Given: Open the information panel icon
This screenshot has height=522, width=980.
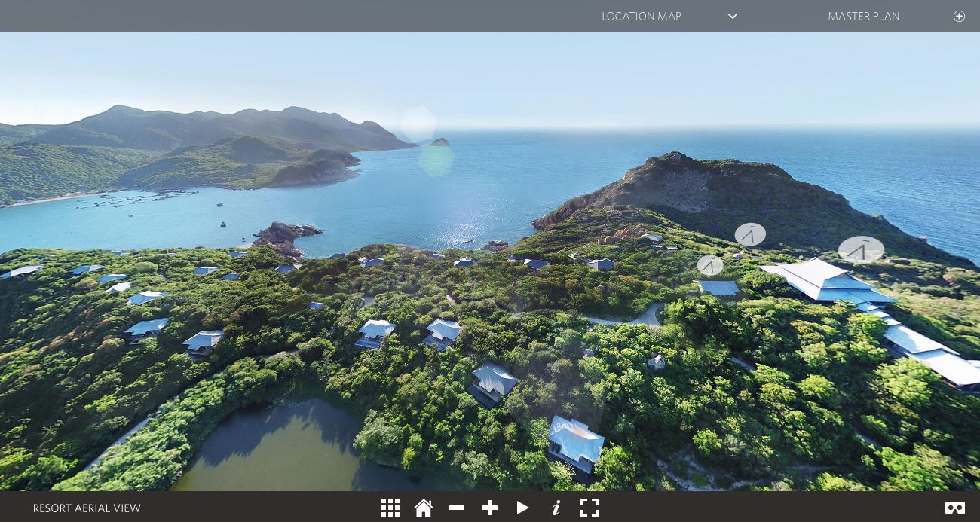Looking at the screenshot, I should [x=556, y=508].
